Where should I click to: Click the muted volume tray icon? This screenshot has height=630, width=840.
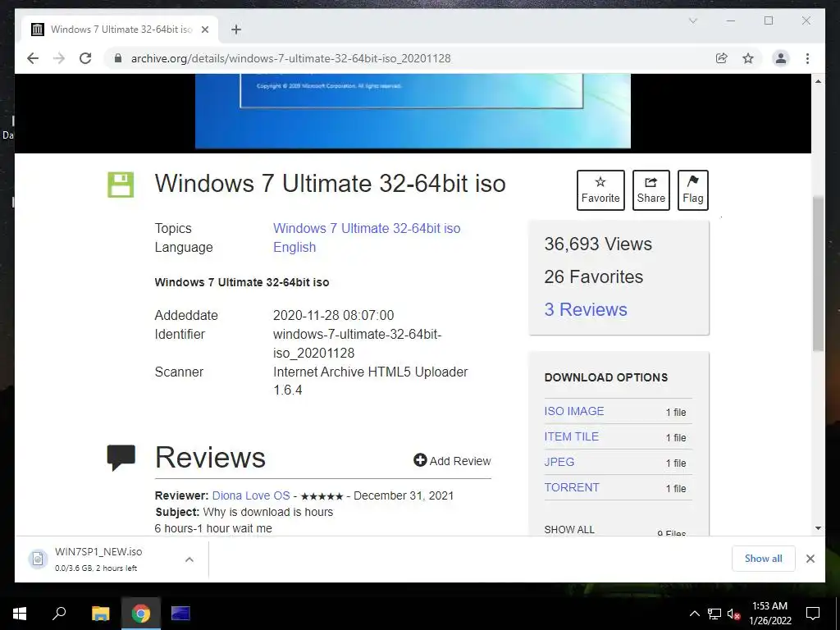click(733, 614)
